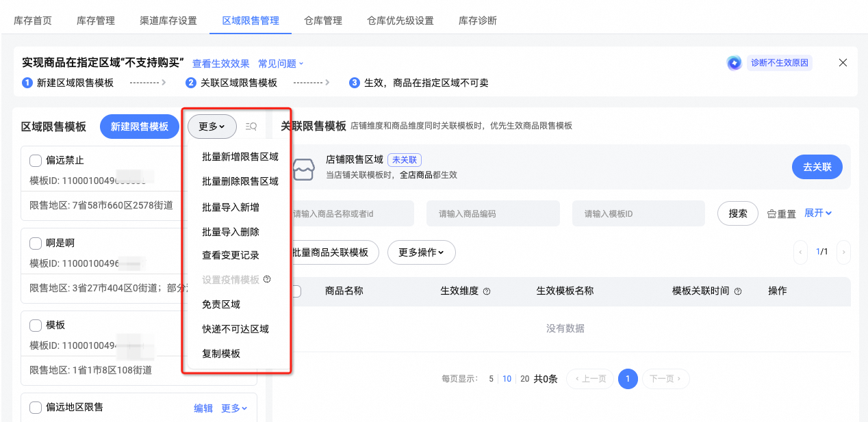Click the 批量商品关联模板 button
868x422 pixels.
[330, 252]
